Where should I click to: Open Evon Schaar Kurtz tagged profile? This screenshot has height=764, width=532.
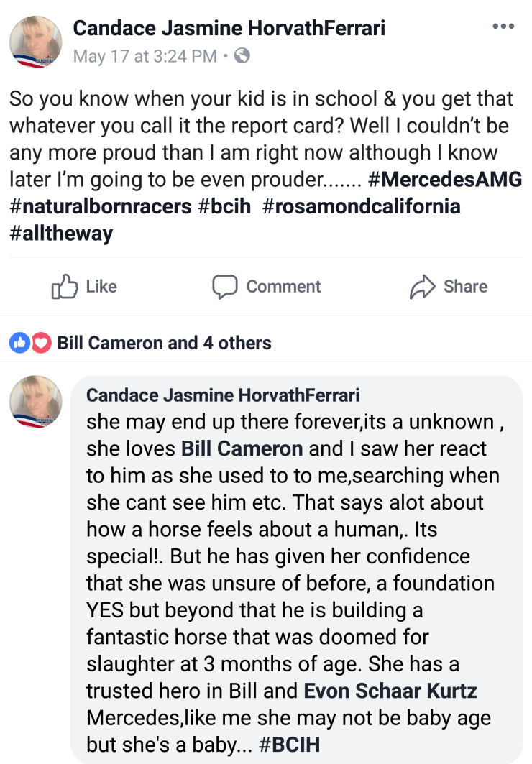coord(391,691)
